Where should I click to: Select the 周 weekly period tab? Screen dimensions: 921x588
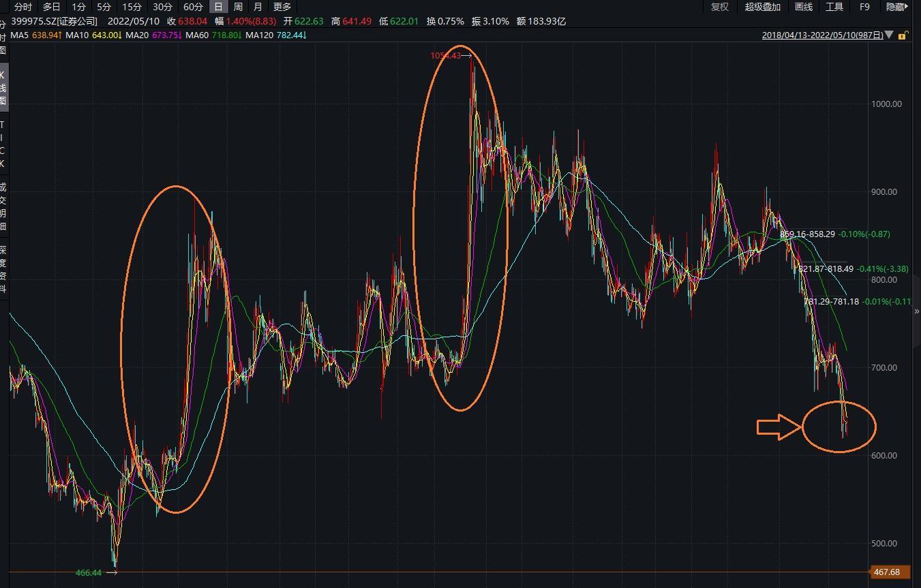(238, 7)
